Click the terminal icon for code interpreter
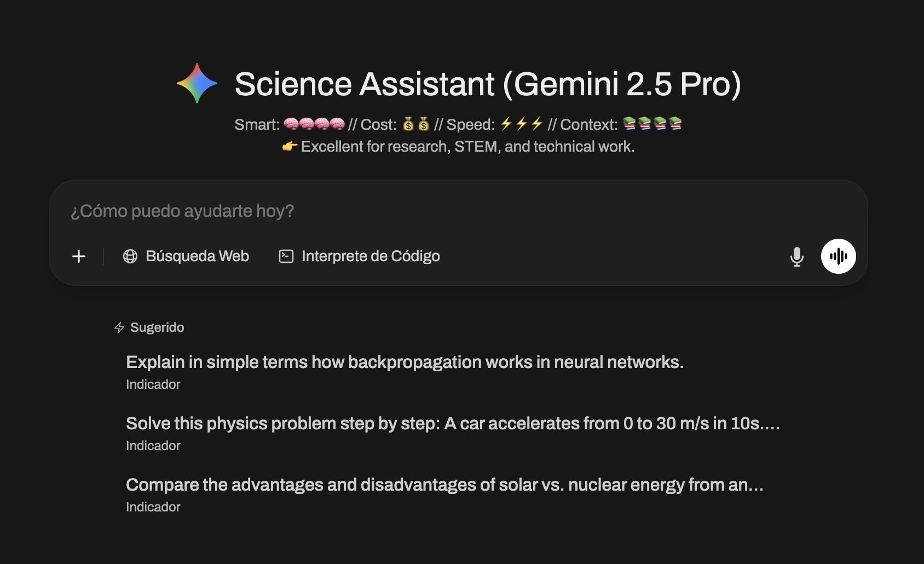 (286, 256)
